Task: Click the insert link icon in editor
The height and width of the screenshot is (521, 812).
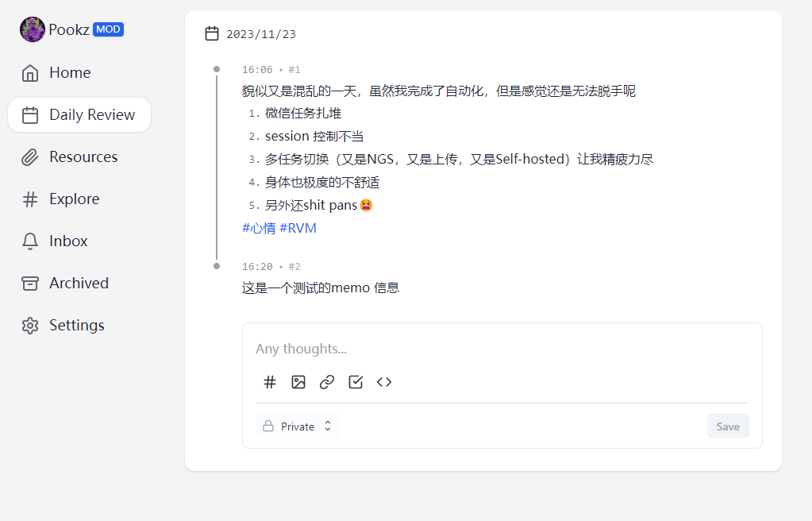Action: 327,382
